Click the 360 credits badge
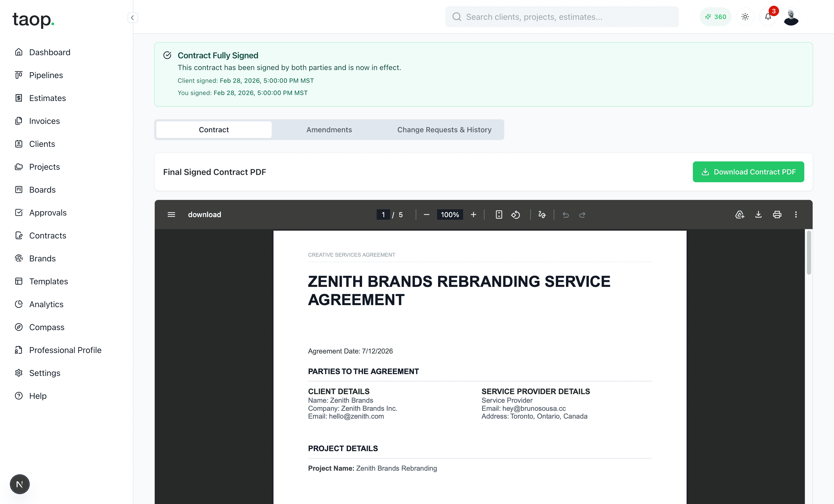The image size is (834, 504). 715,17
